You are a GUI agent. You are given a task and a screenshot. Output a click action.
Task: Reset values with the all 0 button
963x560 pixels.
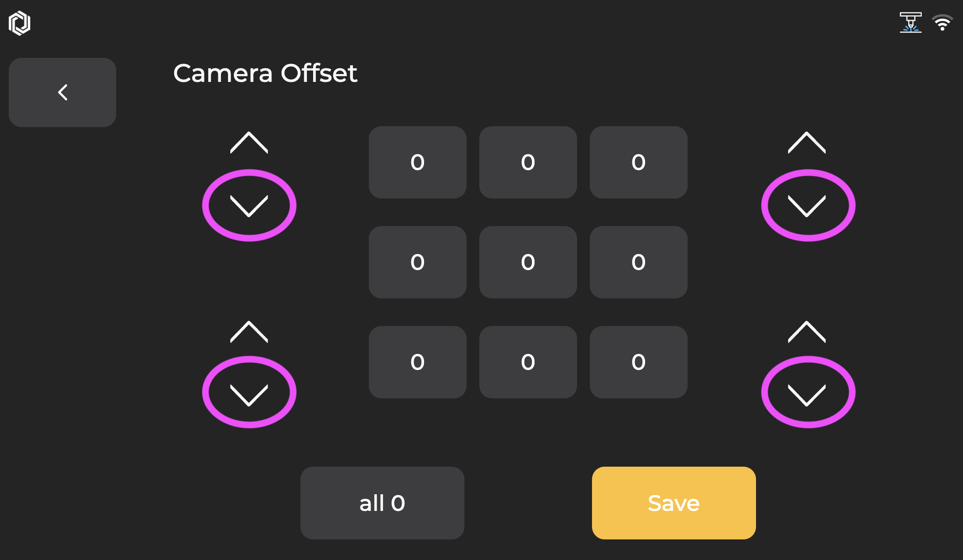point(382,503)
